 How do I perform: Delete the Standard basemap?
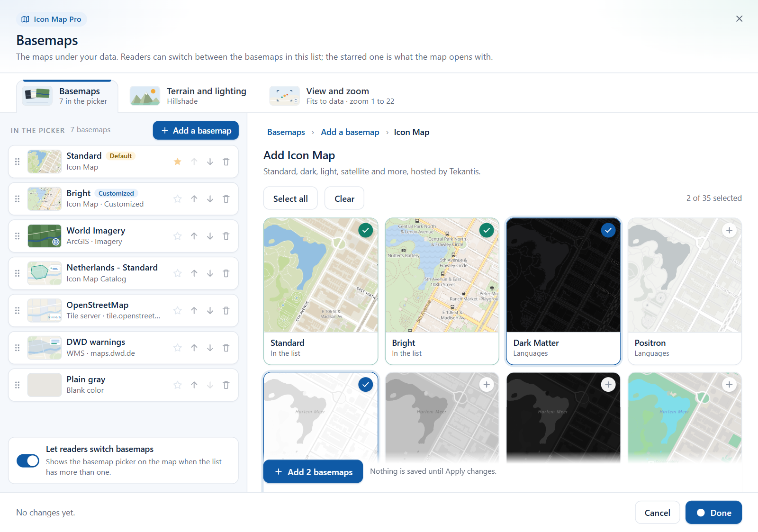tap(226, 162)
